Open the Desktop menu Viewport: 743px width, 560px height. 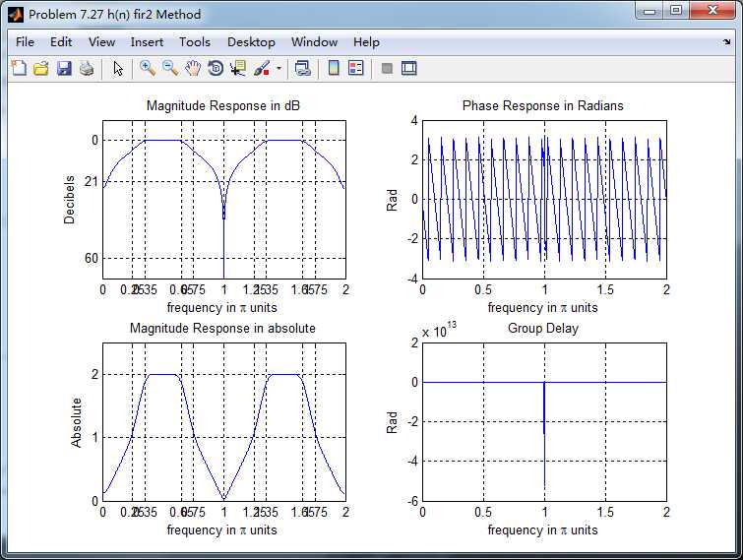tap(251, 42)
